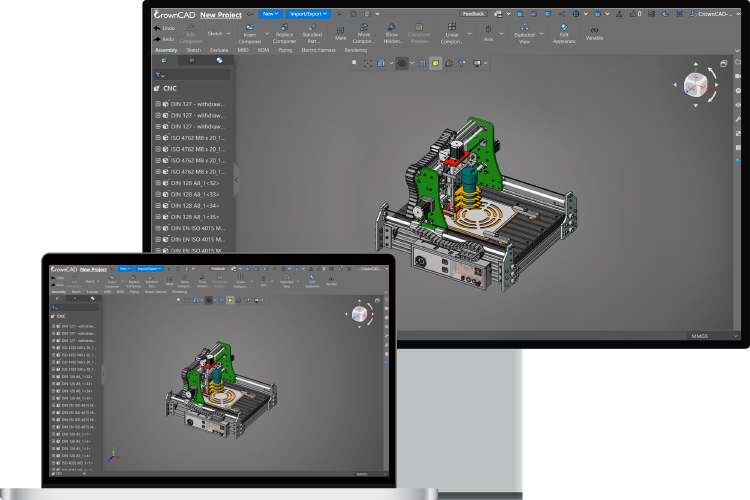Image resolution: width=750 pixels, height=500 pixels.
Task: Open the MMGS units selector on monitor
Action: tap(714, 336)
